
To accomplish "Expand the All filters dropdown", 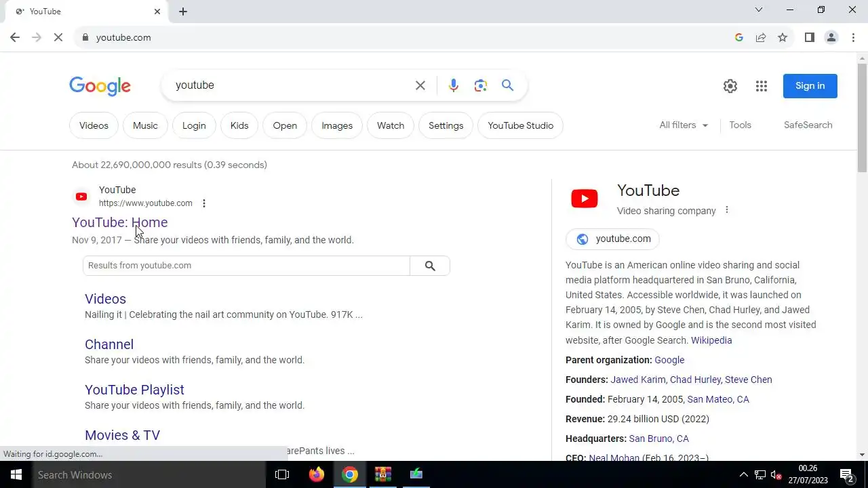I will [684, 125].
